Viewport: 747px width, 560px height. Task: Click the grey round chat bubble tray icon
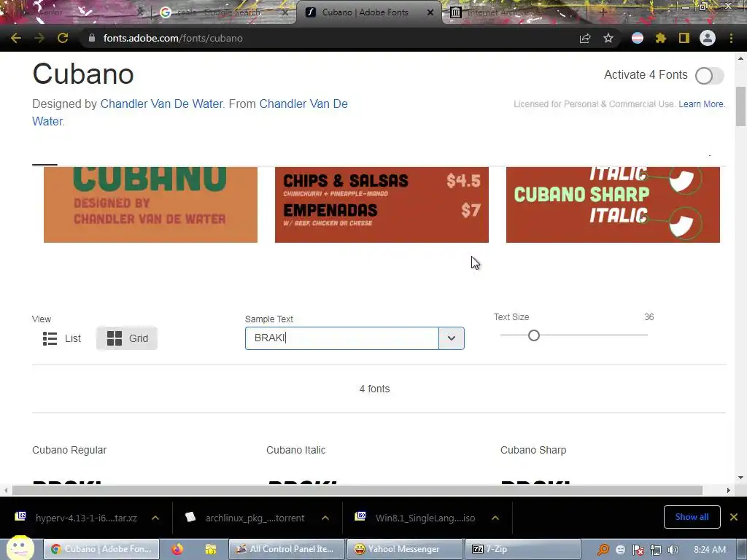620,550
